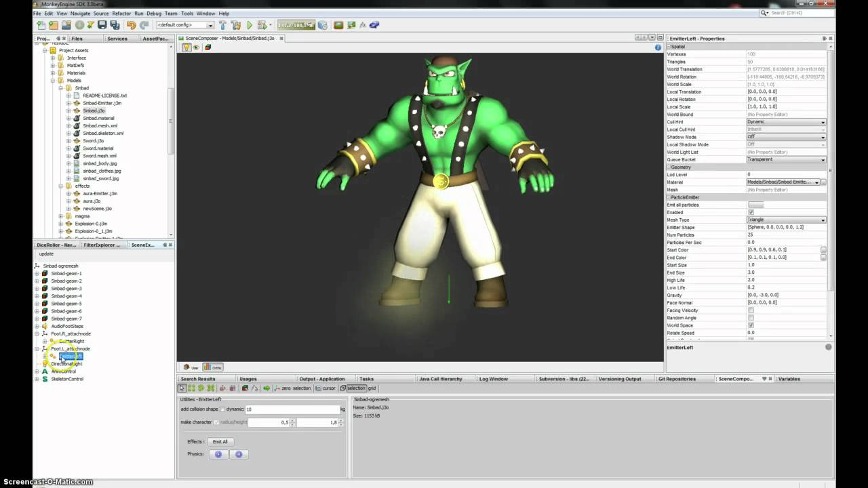Click the cube icon in SceneComposer toolbar
Viewport: 868px width, 488px height.
[208, 47]
